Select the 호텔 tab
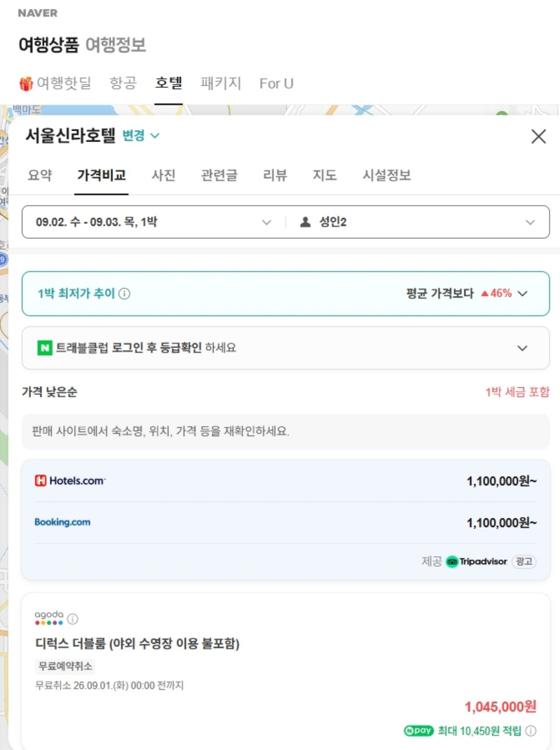 click(168, 83)
